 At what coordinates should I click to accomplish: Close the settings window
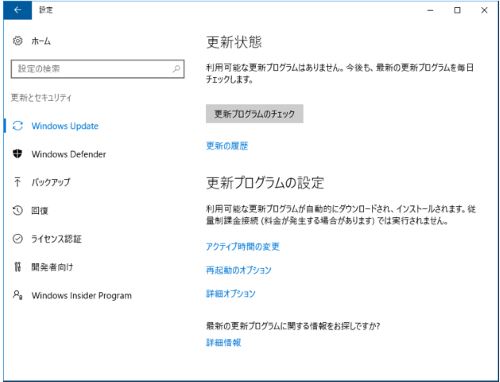click(x=484, y=10)
